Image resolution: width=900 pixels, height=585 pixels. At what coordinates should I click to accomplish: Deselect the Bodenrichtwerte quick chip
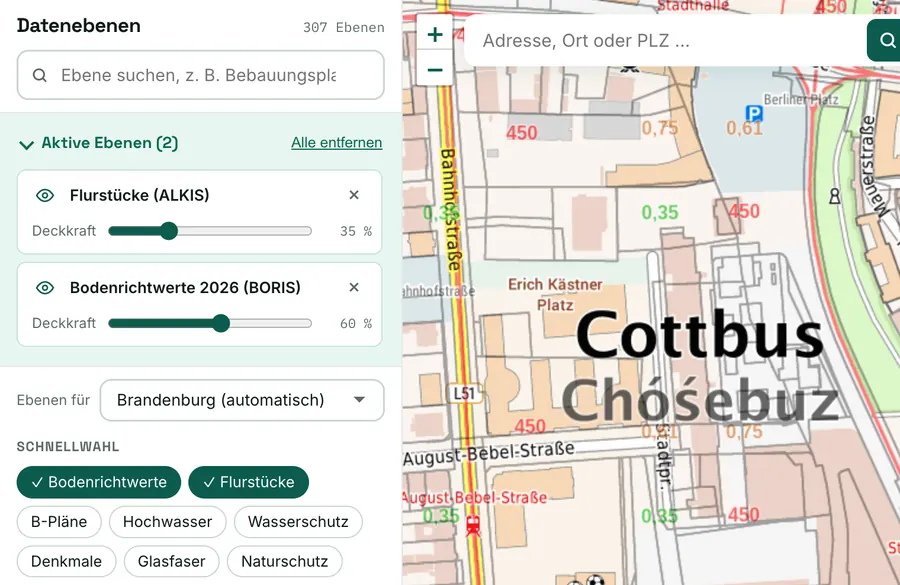pyautogui.click(x=99, y=482)
